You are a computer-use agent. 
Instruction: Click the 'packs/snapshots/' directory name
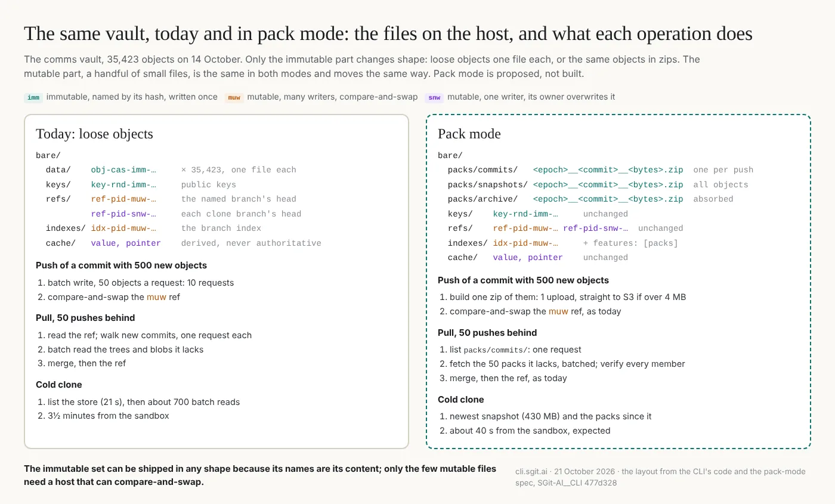tap(488, 185)
